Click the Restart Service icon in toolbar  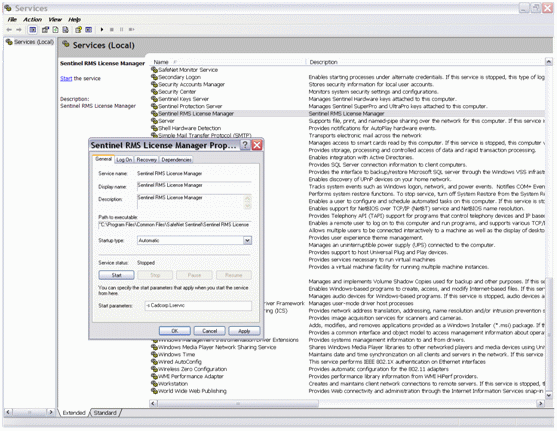(131, 29)
